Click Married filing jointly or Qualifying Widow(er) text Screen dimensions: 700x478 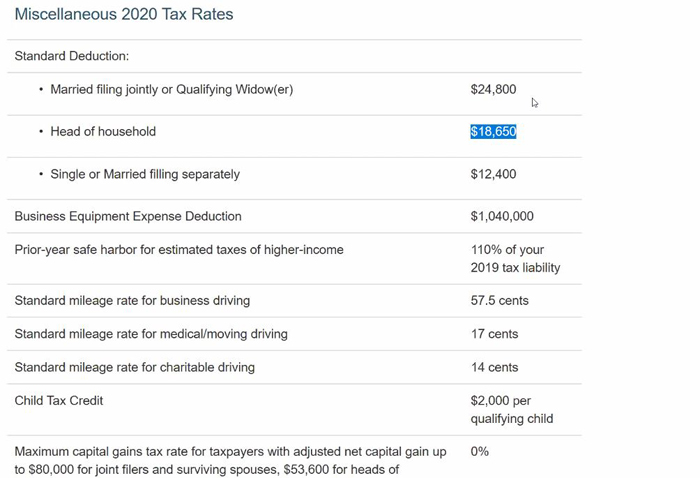(x=171, y=89)
